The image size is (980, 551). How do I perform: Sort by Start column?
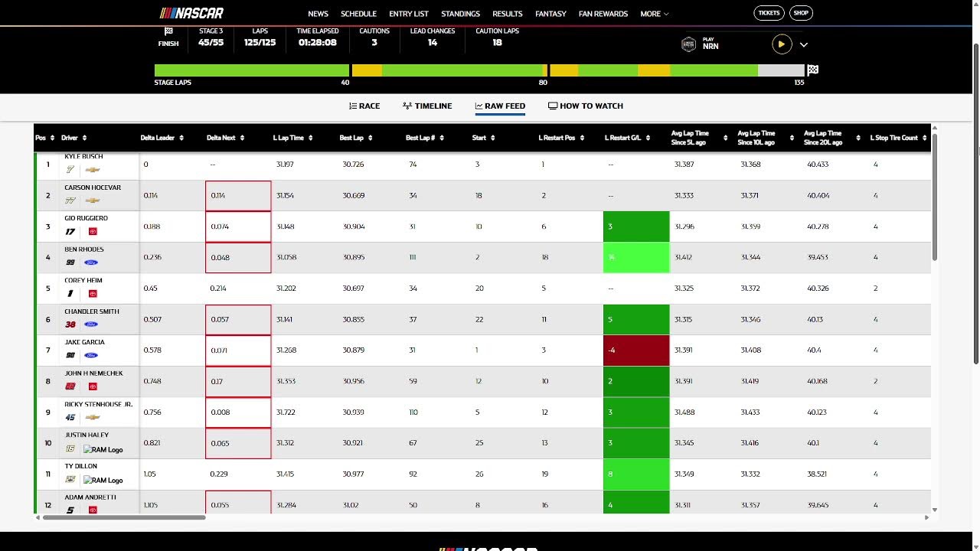[x=484, y=138]
